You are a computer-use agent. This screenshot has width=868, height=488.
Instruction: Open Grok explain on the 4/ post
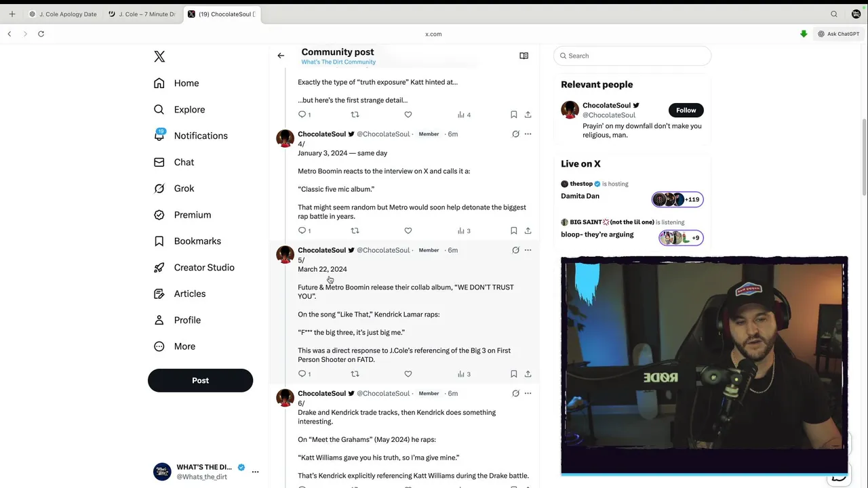515,134
